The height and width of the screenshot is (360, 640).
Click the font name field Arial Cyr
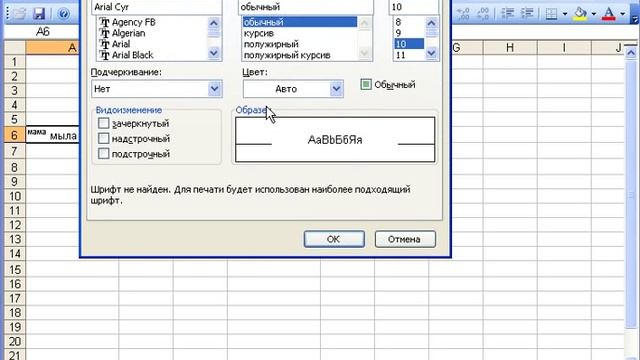[157, 7]
